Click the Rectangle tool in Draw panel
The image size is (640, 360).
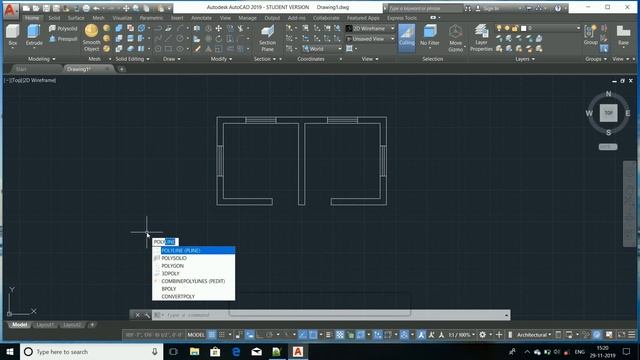coord(169,49)
